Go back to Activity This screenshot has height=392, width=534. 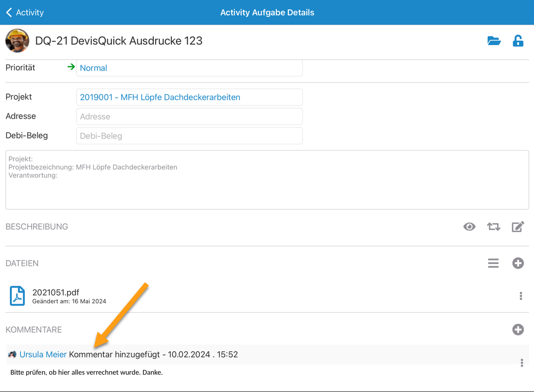[25, 12]
